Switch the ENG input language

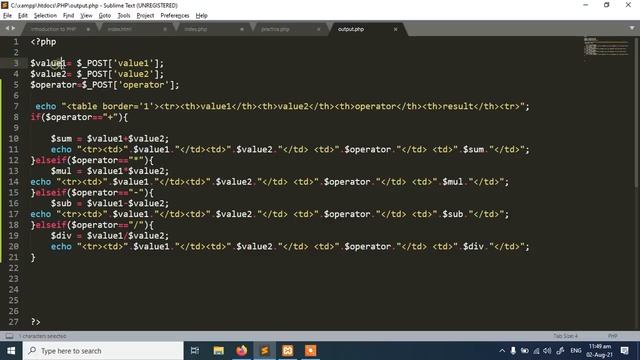[576, 351]
